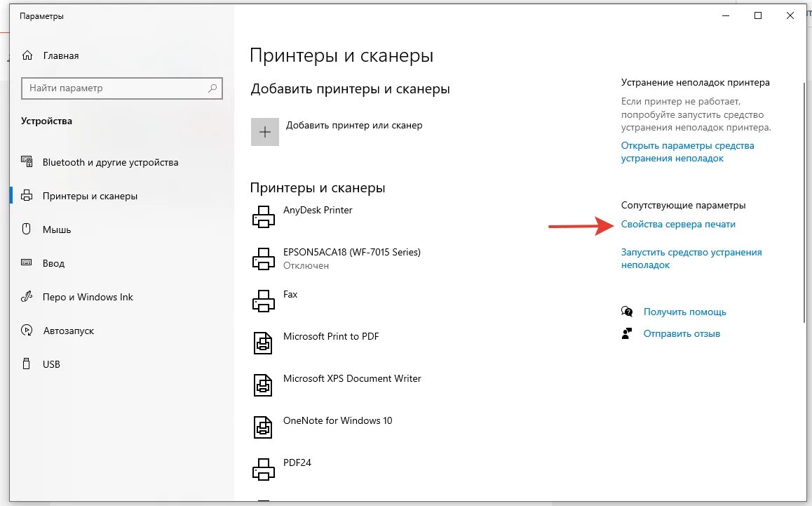Go to Мышь settings

pos(56,229)
